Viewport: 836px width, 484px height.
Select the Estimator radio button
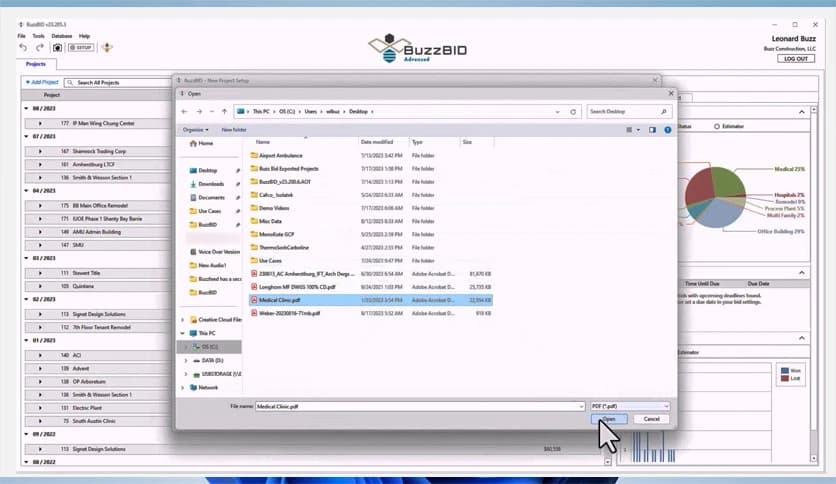point(717,127)
